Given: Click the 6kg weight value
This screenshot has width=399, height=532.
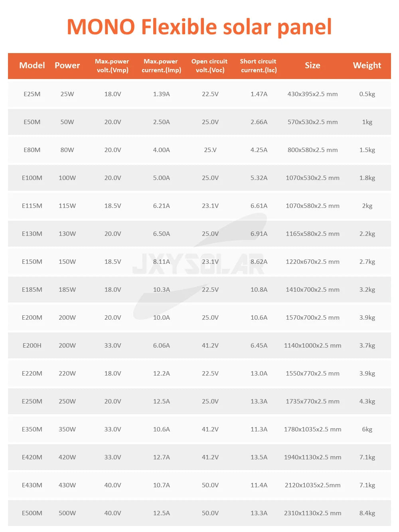Looking at the screenshot, I should 367,429.
